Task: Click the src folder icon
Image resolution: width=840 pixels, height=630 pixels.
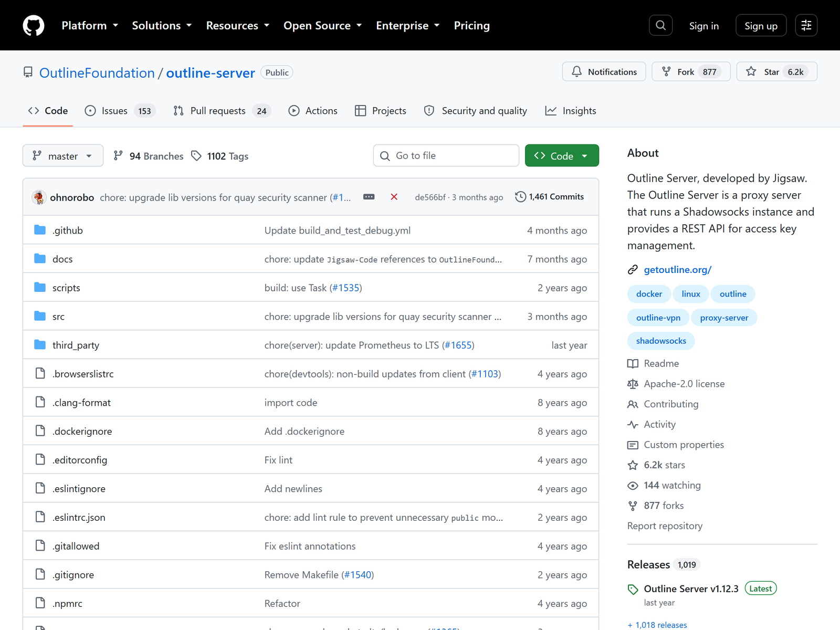Action: coord(40,316)
